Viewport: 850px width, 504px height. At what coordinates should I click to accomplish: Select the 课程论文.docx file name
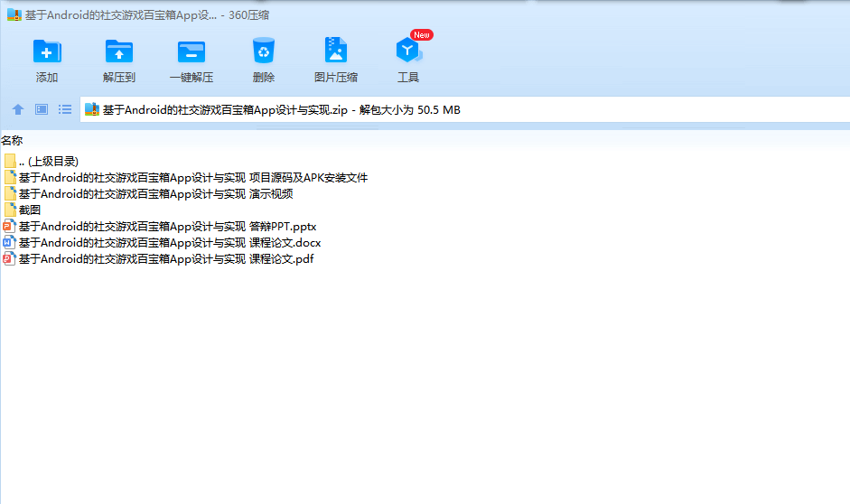point(170,242)
